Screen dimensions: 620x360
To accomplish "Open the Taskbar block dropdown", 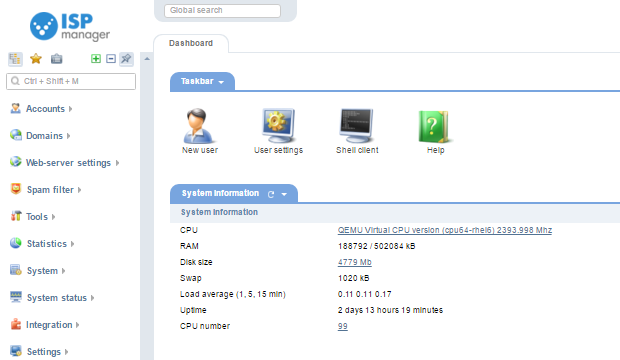I will [221, 82].
